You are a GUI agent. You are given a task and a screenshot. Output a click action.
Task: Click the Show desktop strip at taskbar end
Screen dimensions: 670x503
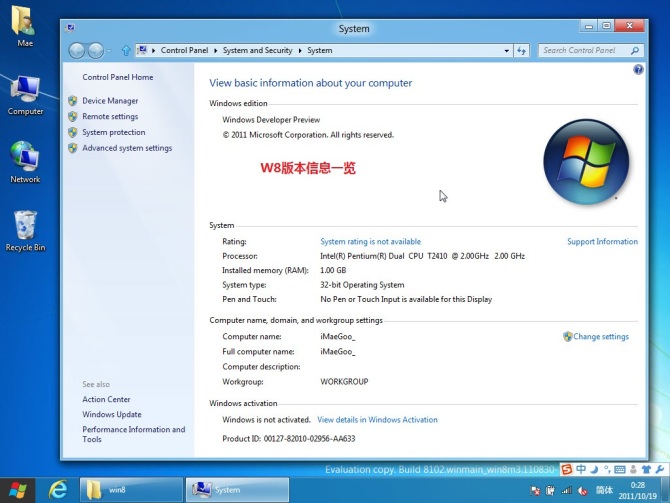coord(665,490)
